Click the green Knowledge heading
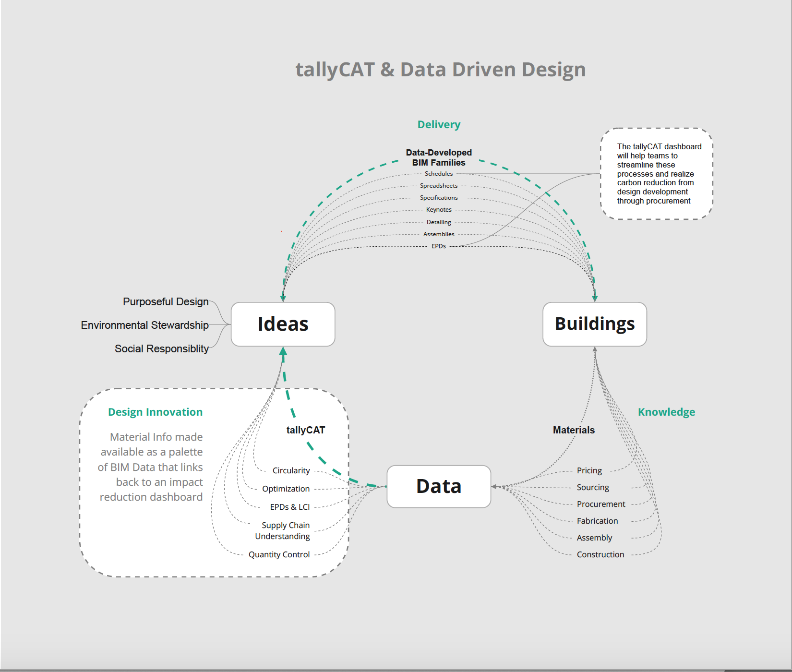792x672 pixels. 666,412
